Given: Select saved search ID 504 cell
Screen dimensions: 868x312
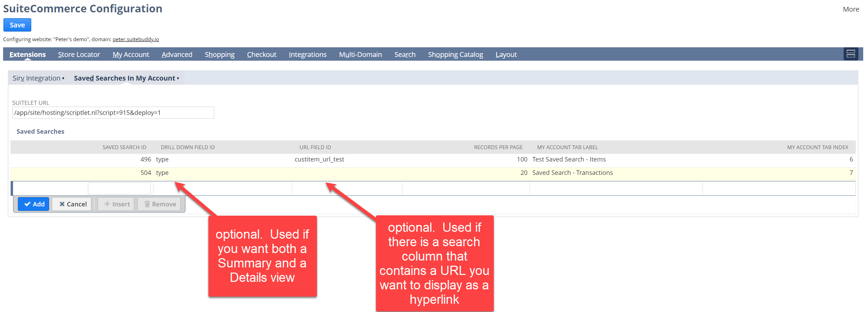Looking at the screenshot, I should [x=146, y=173].
